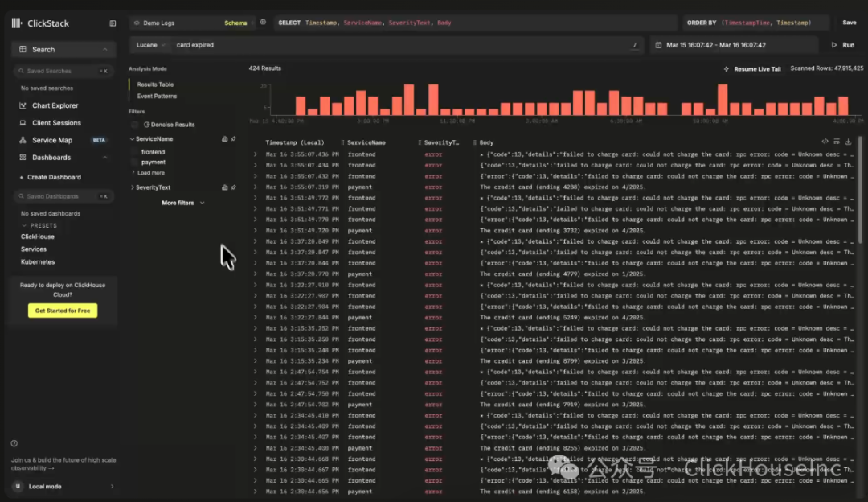This screenshot has width=868, height=502.
Task: Open Chart Explorer from the sidebar
Action: (55, 105)
